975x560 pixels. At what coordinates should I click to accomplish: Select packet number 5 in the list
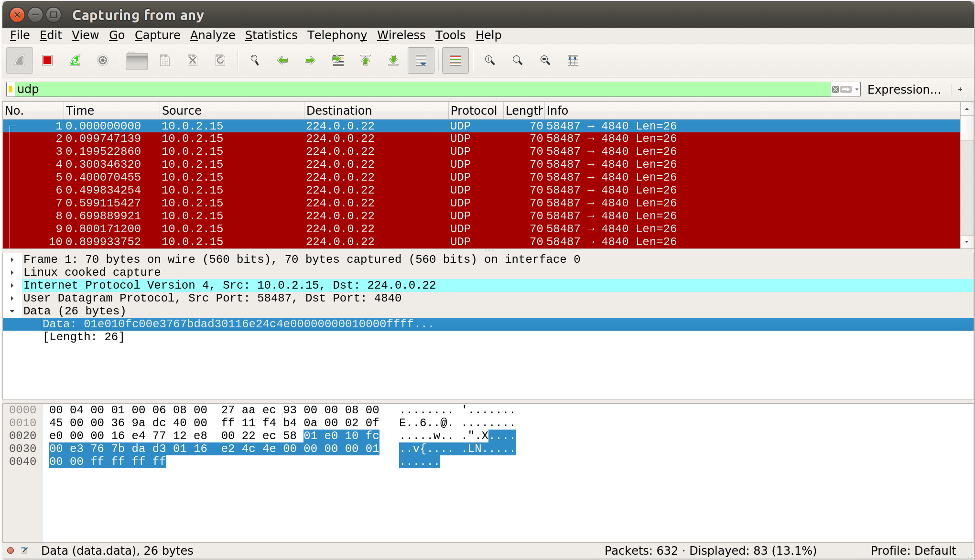coord(239,177)
